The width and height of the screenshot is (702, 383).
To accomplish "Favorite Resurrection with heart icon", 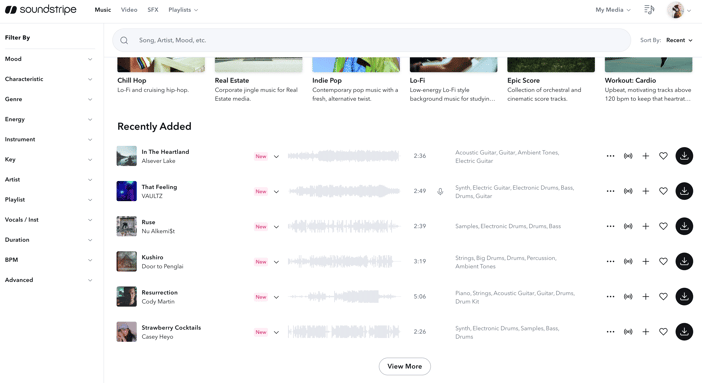I will tap(663, 297).
